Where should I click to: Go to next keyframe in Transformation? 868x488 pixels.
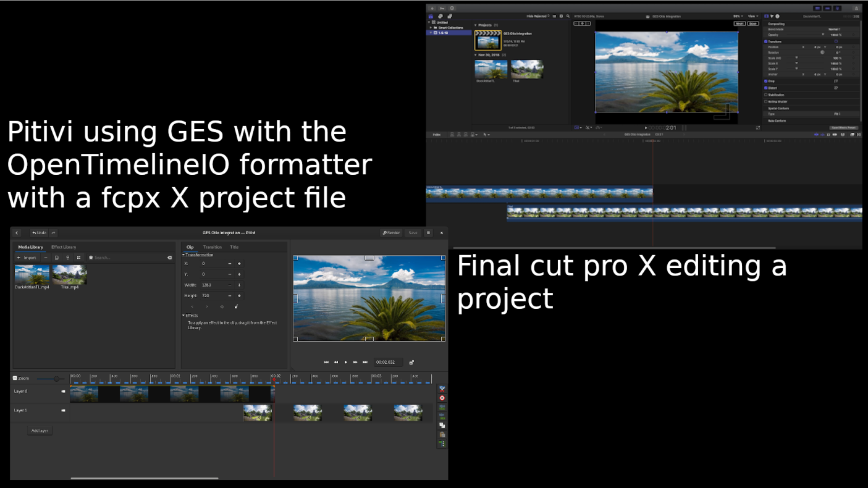pyautogui.click(x=207, y=306)
